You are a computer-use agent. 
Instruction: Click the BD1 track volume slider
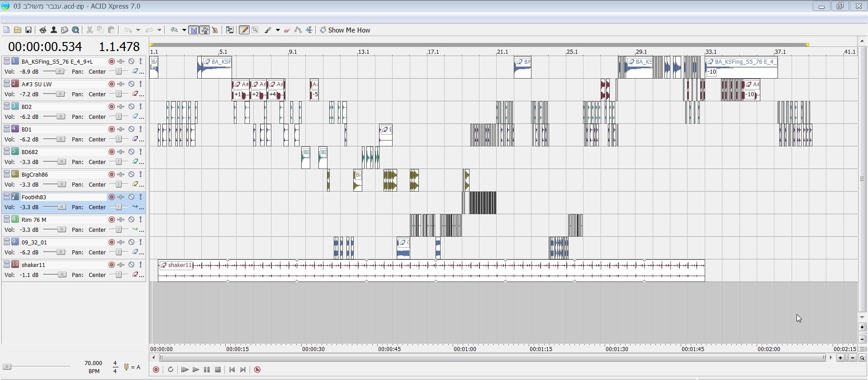tap(61, 139)
